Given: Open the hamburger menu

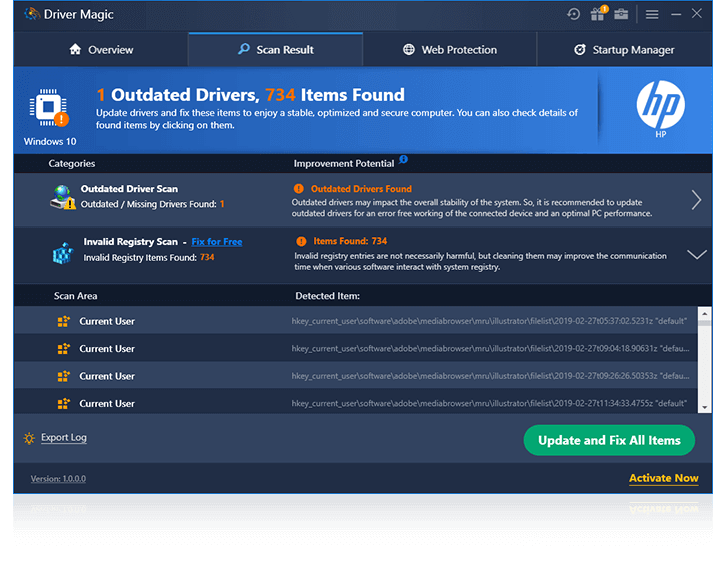Looking at the screenshot, I should pyautogui.click(x=652, y=15).
